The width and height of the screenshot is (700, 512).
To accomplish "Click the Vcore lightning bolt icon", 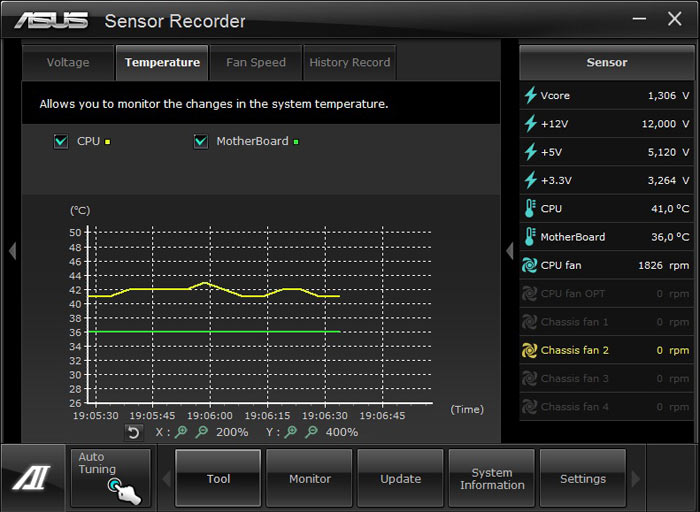I will click(530, 95).
